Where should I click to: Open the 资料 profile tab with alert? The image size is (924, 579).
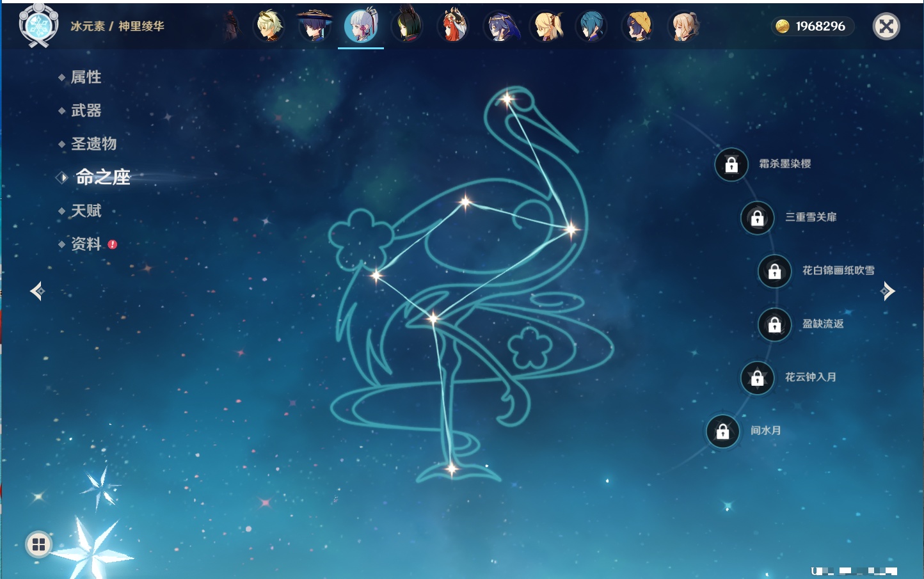point(86,244)
